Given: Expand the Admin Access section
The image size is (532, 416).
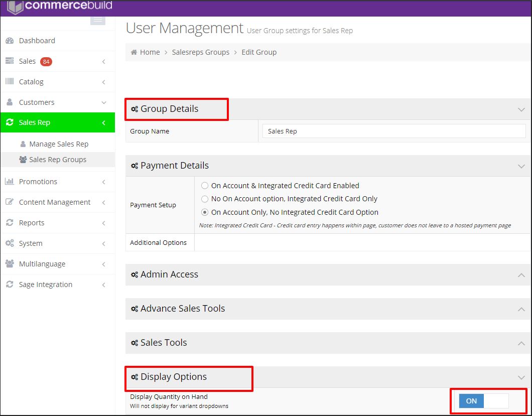Looking at the screenshot, I should coord(522,275).
